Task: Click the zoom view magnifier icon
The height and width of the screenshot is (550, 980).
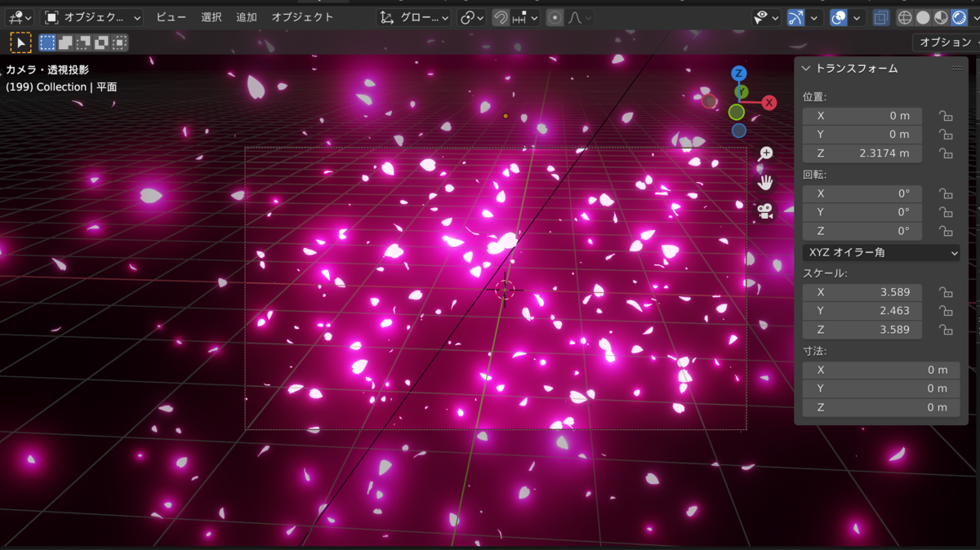Action: [x=765, y=153]
